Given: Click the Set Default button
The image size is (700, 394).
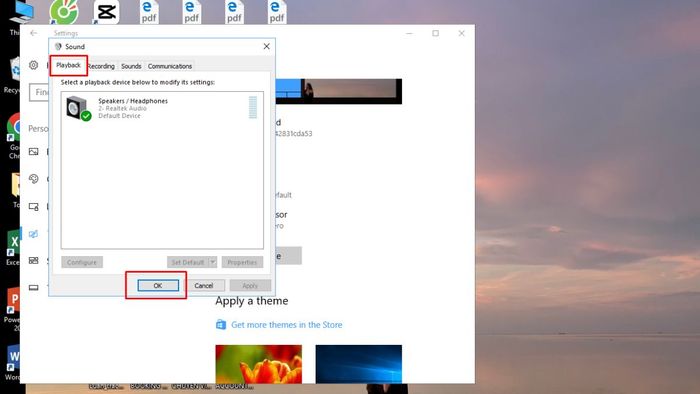Looking at the screenshot, I should [188, 262].
